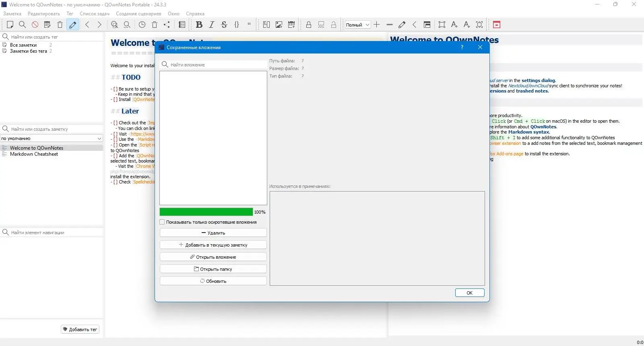
Task: Open the workspace dropdown labeled Полный
Action: tap(358, 25)
